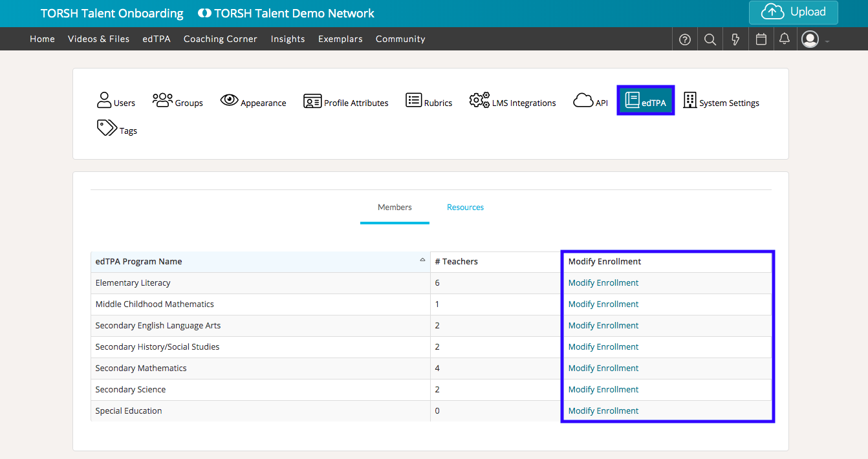Open Appearance settings eye icon
This screenshot has height=459, width=868.
point(230,100)
